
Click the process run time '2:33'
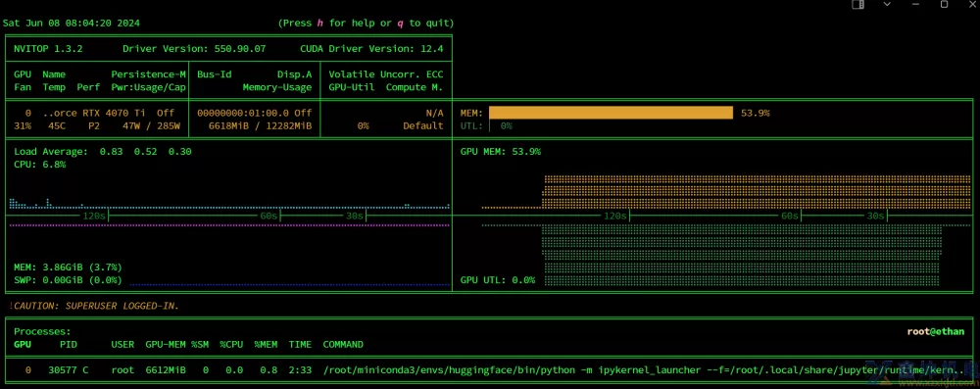coord(300,370)
